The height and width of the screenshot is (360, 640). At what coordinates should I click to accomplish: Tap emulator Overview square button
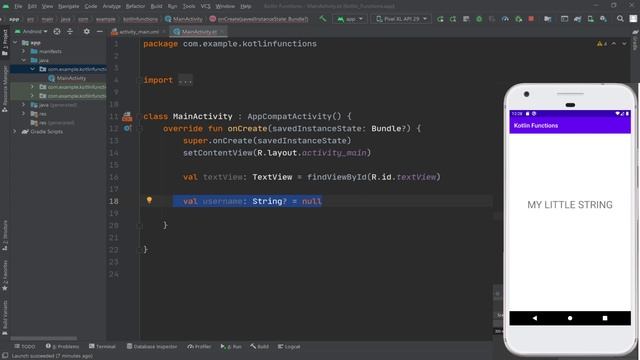point(605,318)
